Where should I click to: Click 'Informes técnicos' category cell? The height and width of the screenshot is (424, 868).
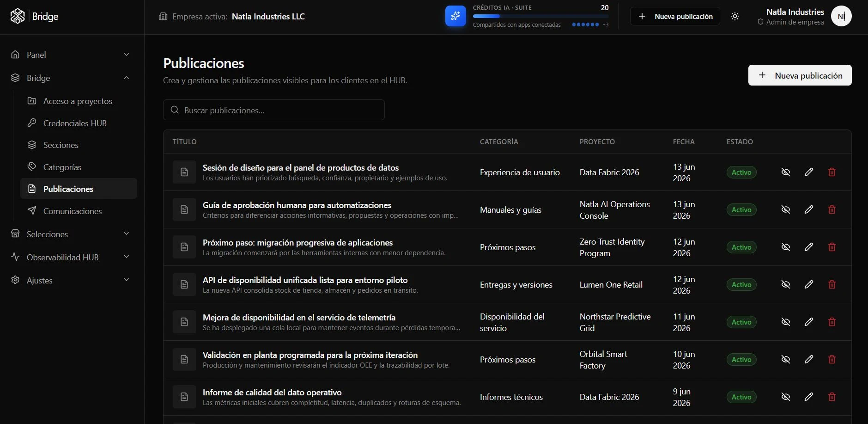(x=511, y=397)
